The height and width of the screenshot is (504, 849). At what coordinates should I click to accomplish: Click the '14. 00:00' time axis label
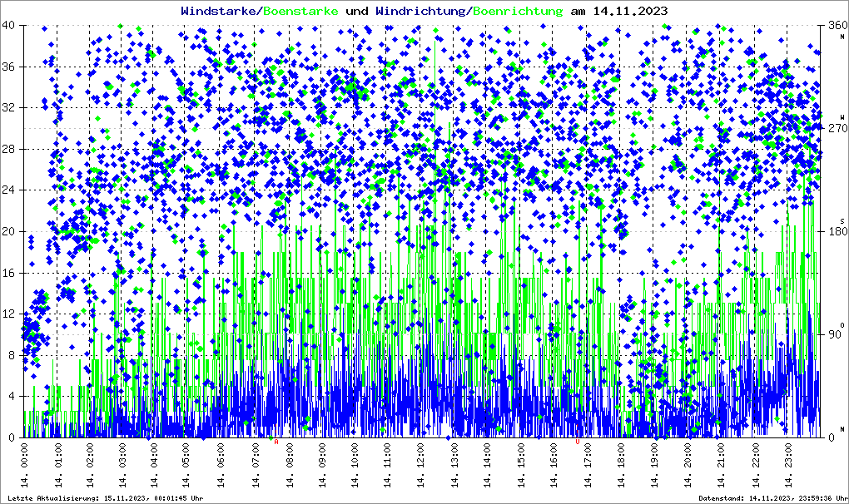click(24, 466)
